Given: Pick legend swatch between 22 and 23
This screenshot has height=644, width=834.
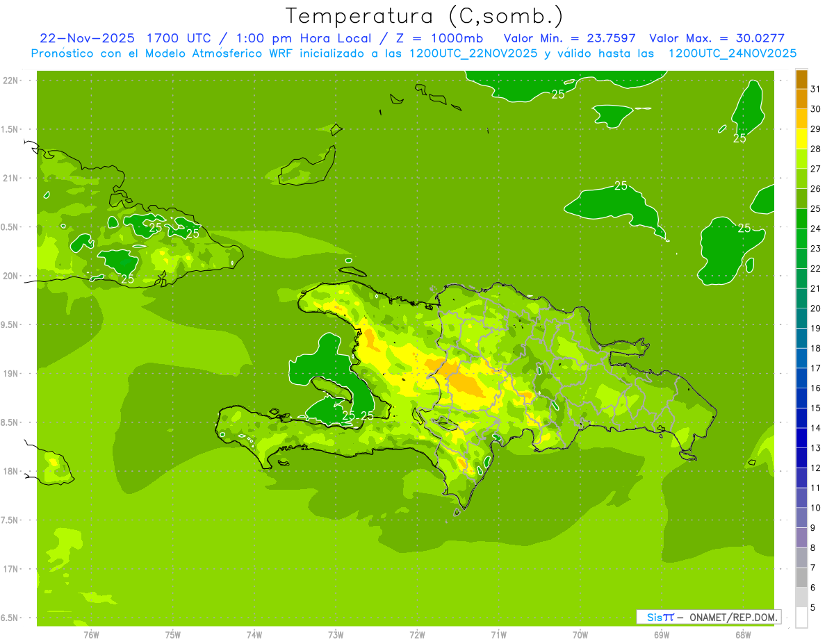Looking at the screenshot, I should tap(801, 258).
